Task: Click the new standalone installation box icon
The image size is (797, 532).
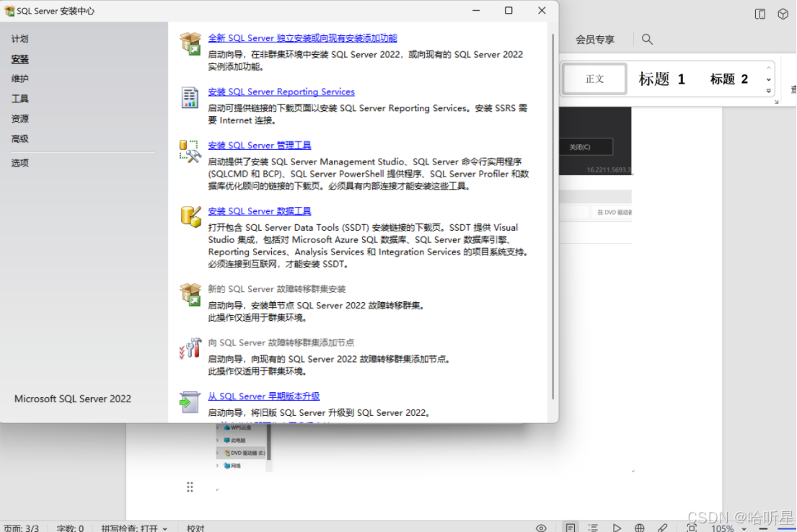Action: [x=190, y=44]
